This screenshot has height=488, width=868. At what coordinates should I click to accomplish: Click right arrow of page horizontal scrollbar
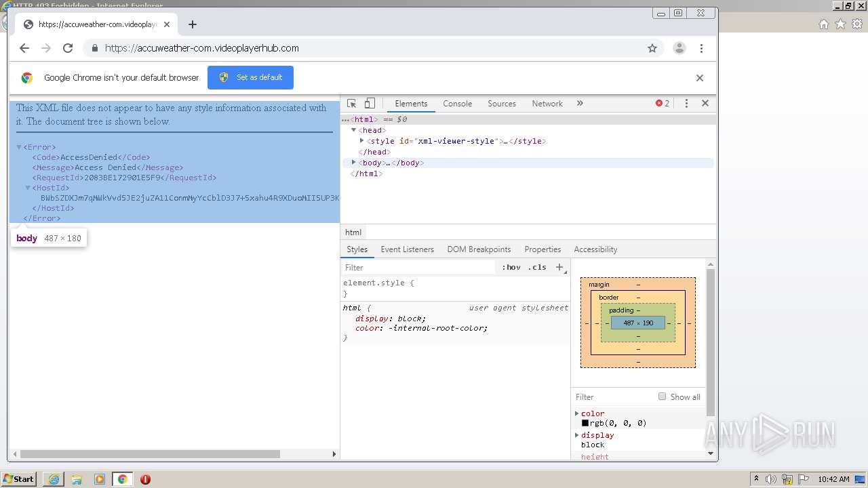pyautogui.click(x=334, y=454)
